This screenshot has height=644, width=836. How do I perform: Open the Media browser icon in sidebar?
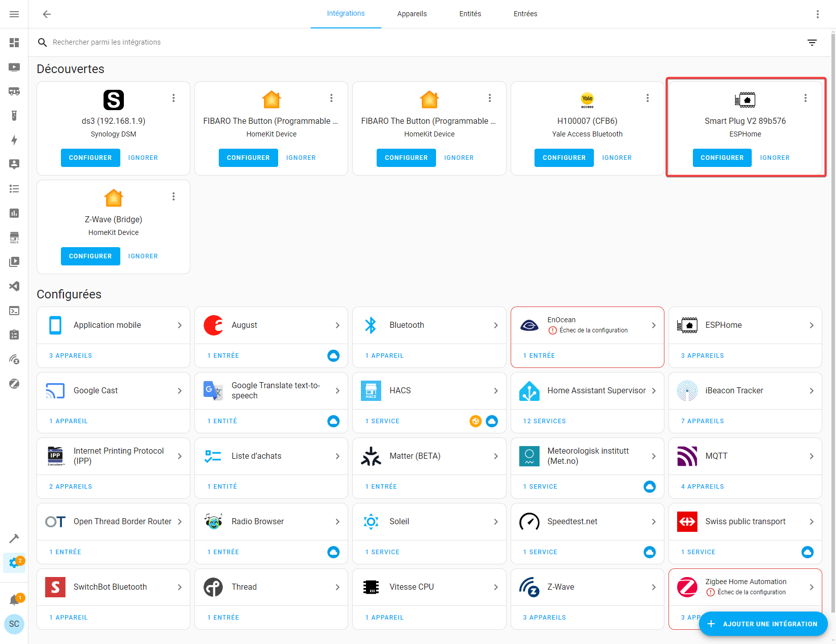pos(14,262)
